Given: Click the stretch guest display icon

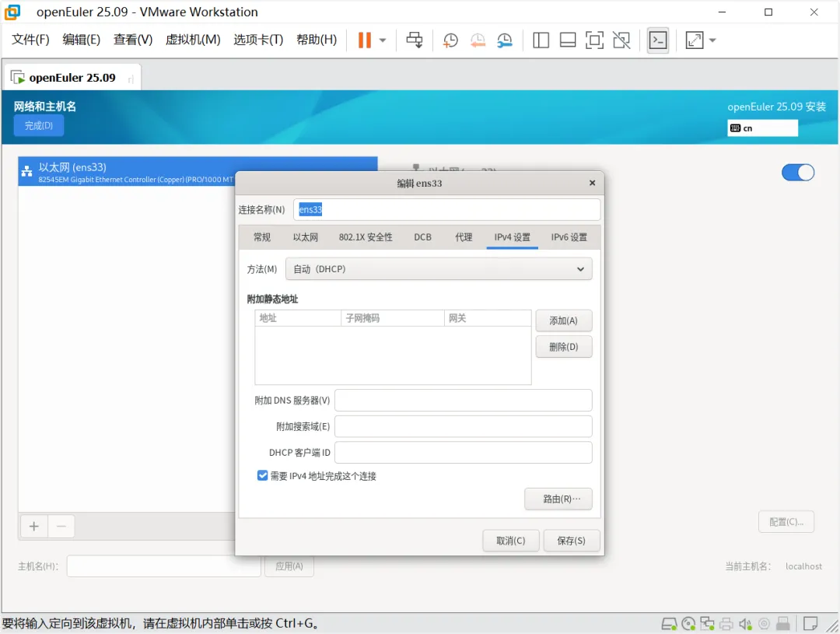Looking at the screenshot, I should click(x=695, y=40).
